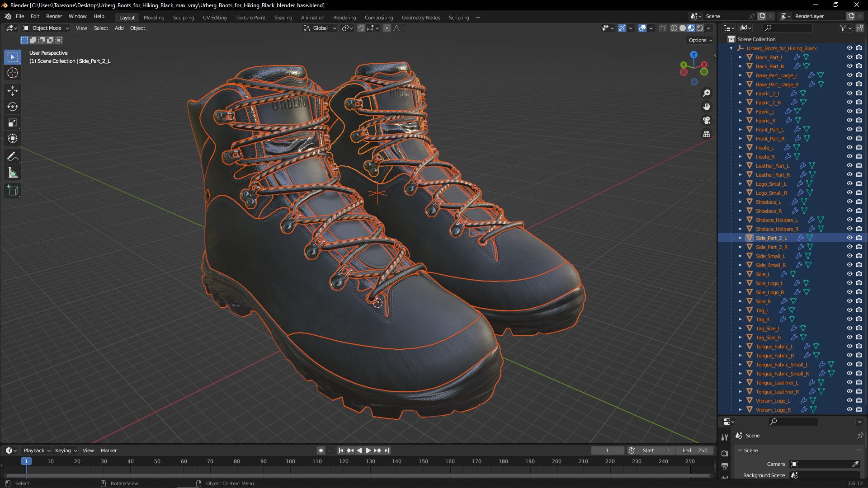This screenshot has height=488, width=868.
Task: Click the Z axis on navigation gizmo
Action: (x=693, y=55)
